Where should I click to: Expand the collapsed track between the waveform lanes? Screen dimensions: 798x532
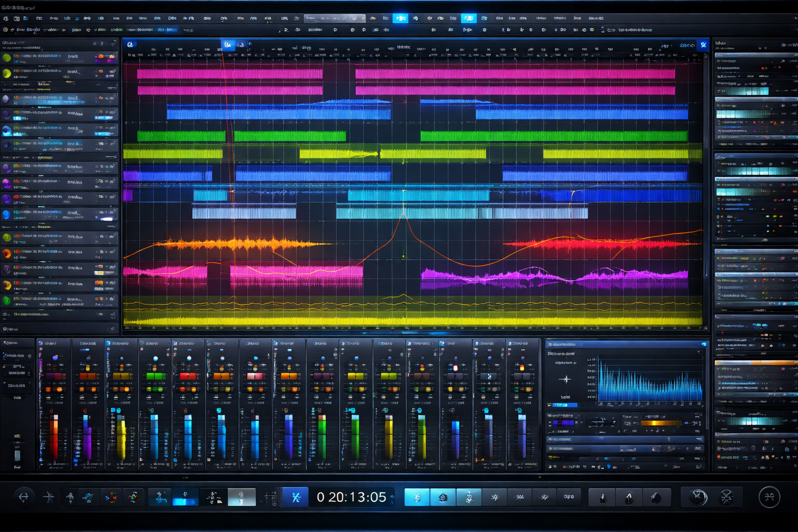[60, 156]
